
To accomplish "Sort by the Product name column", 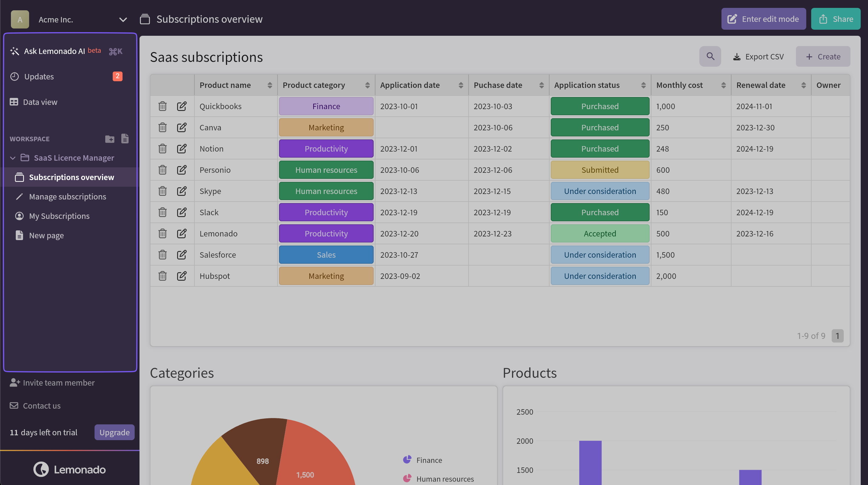I will tap(270, 85).
